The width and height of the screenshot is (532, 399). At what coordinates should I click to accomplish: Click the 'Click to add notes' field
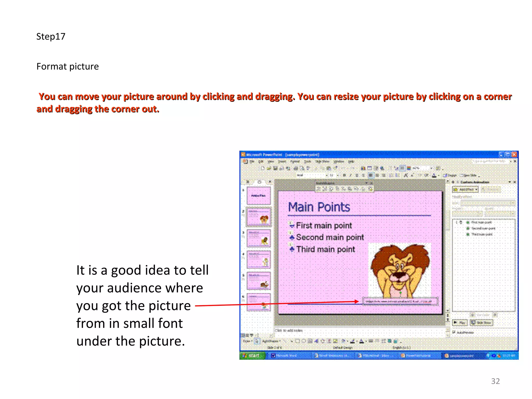coord(360,332)
